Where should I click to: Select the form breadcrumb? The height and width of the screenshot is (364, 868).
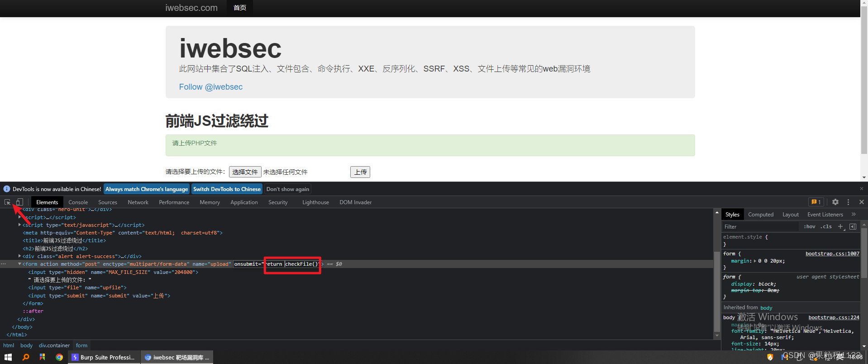81,345
